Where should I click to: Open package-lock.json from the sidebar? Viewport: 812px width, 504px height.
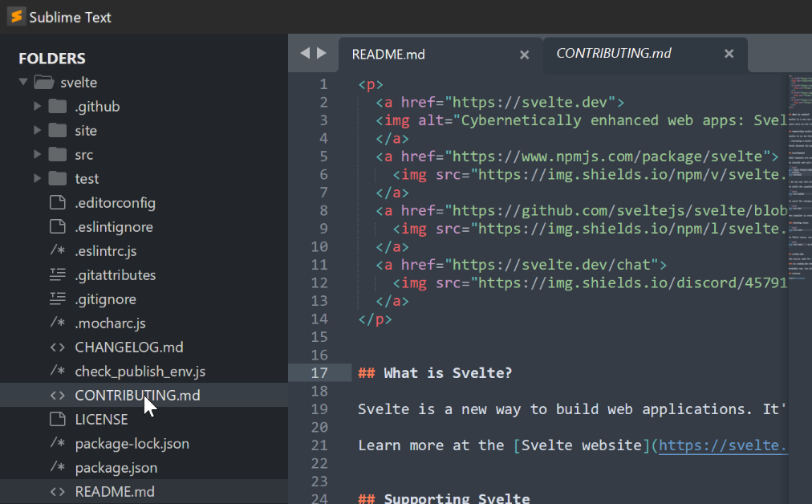coord(132,443)
